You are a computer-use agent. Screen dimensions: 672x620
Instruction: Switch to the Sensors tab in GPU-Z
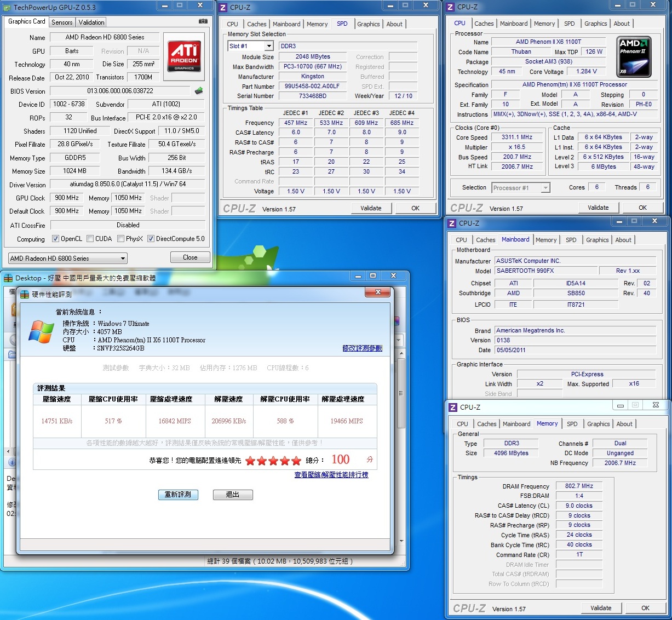click(x=62, y=22)
